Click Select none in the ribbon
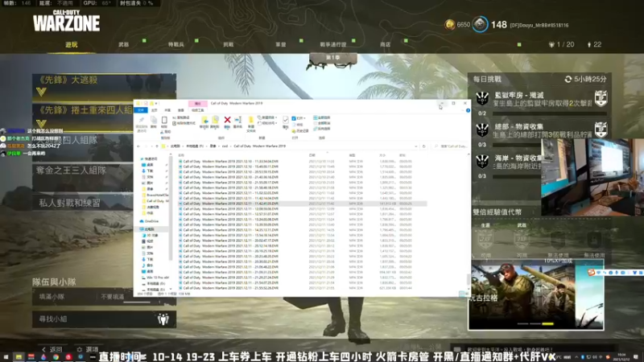The height and width of the screenshot is (362, 644). pos(321,123)
